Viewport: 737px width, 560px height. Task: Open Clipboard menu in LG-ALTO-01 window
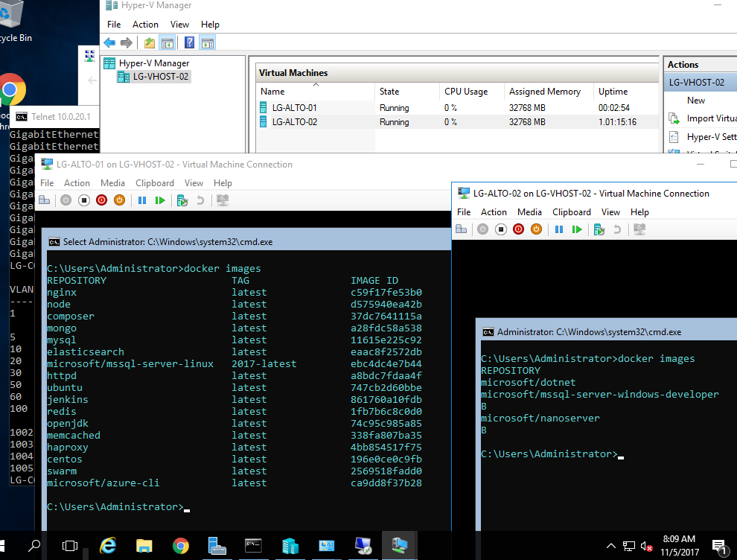tap(154, 182)
